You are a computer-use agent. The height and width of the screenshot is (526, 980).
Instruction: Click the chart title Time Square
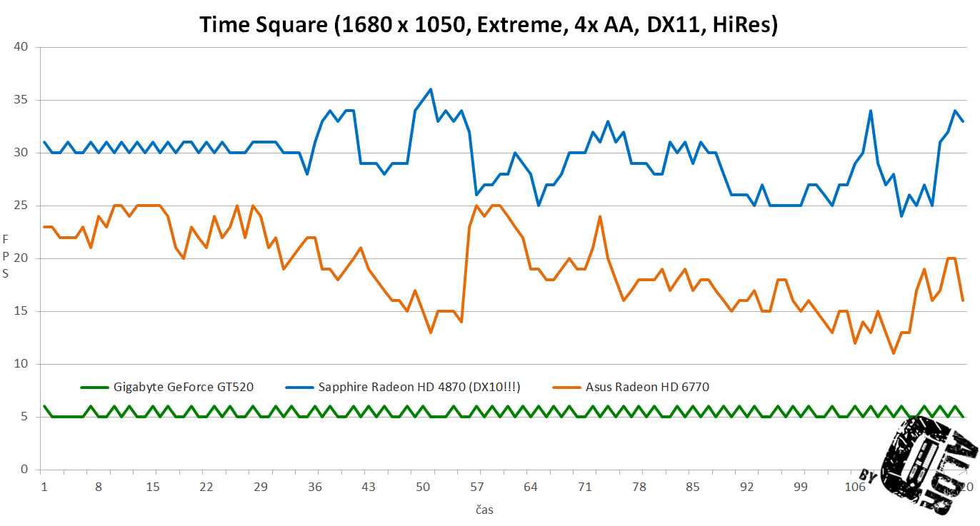click(x=489, y=24)
